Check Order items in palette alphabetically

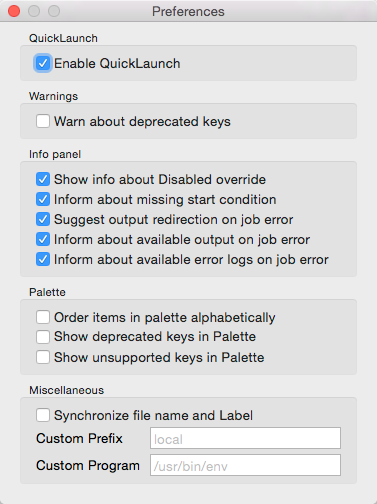point(43,317)
